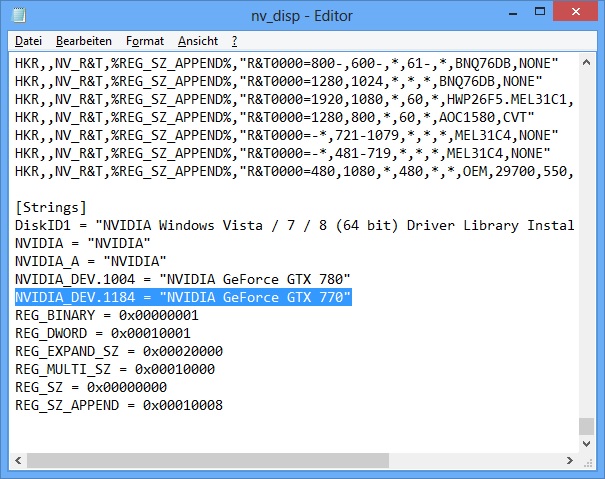Click the [Strings] section header line

51,208
